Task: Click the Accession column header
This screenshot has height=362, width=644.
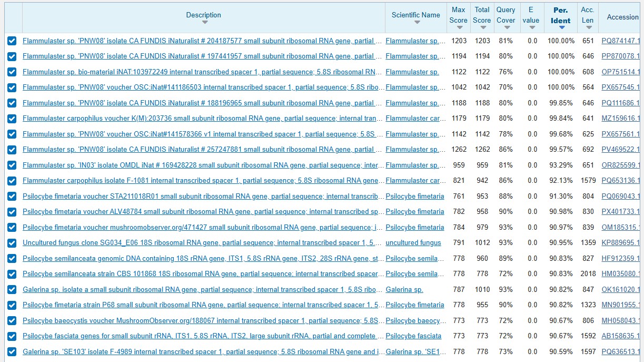Action: click(x=622, y=17)
